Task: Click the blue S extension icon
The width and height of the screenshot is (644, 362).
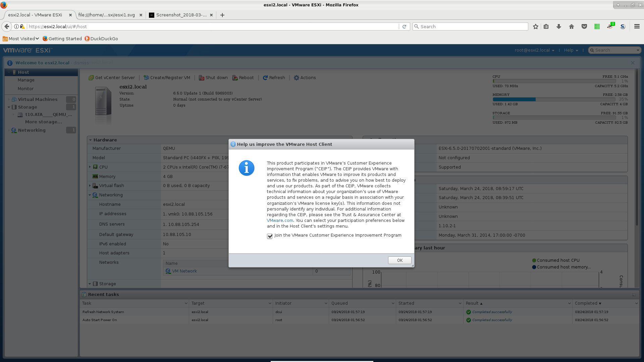Action: pos(623,26)
